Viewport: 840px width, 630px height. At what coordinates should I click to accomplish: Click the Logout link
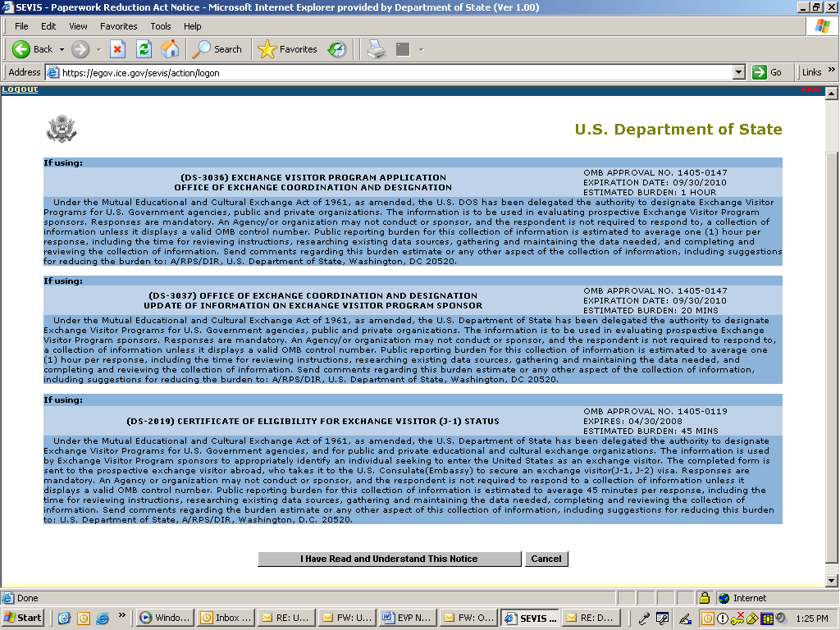(x=20, y=89)
